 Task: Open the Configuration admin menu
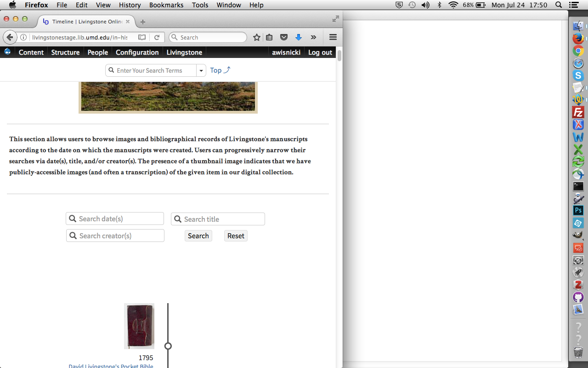(137, 52)
